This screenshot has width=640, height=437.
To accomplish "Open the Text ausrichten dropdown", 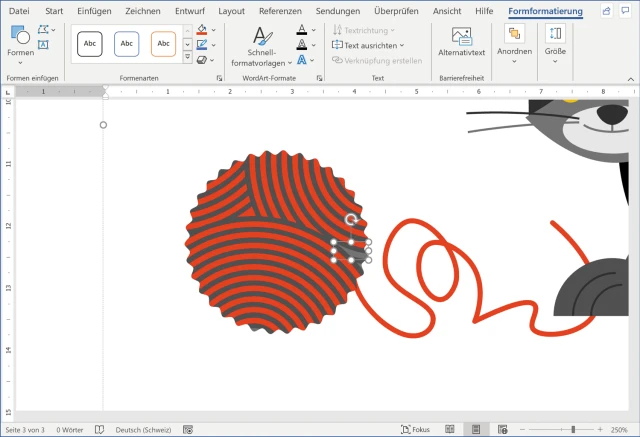I will 369,45.
